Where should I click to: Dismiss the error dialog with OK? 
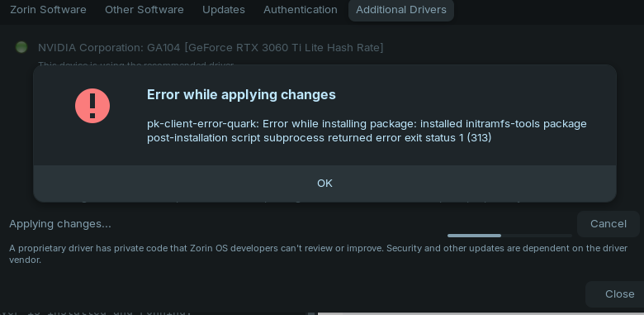click(324, 184)
